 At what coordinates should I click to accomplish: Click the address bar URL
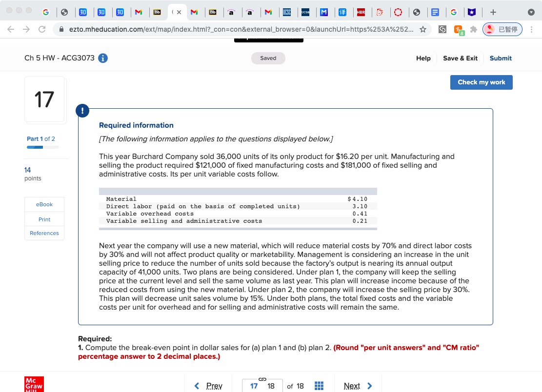pos(241,29)
